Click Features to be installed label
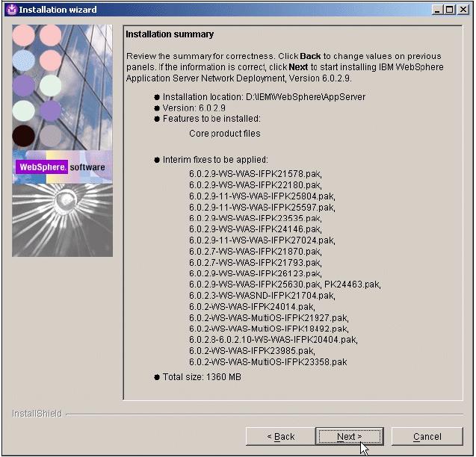This screenshot has height=457, width=476. point(211,119)
